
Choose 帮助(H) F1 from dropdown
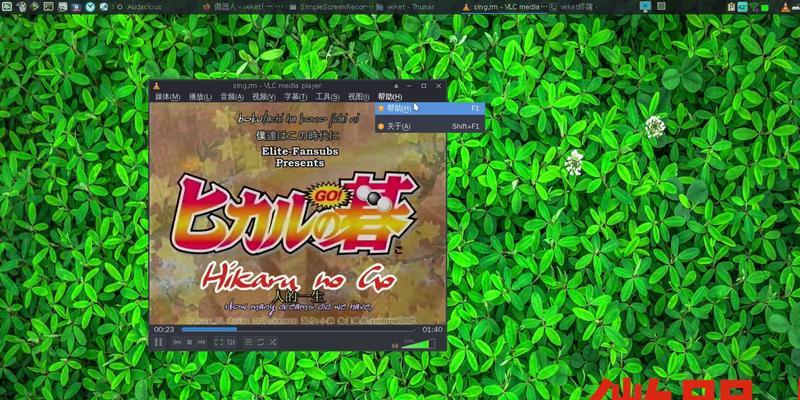430,109
